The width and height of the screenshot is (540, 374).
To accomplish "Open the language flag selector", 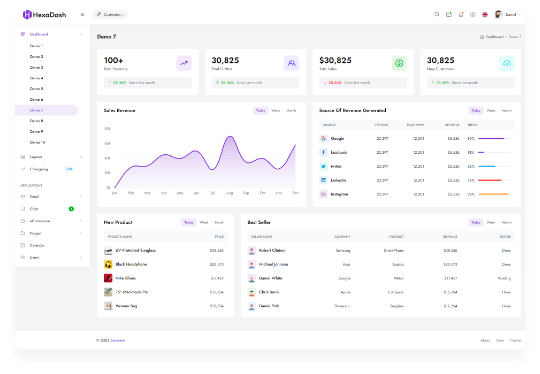I will [485, 14].
